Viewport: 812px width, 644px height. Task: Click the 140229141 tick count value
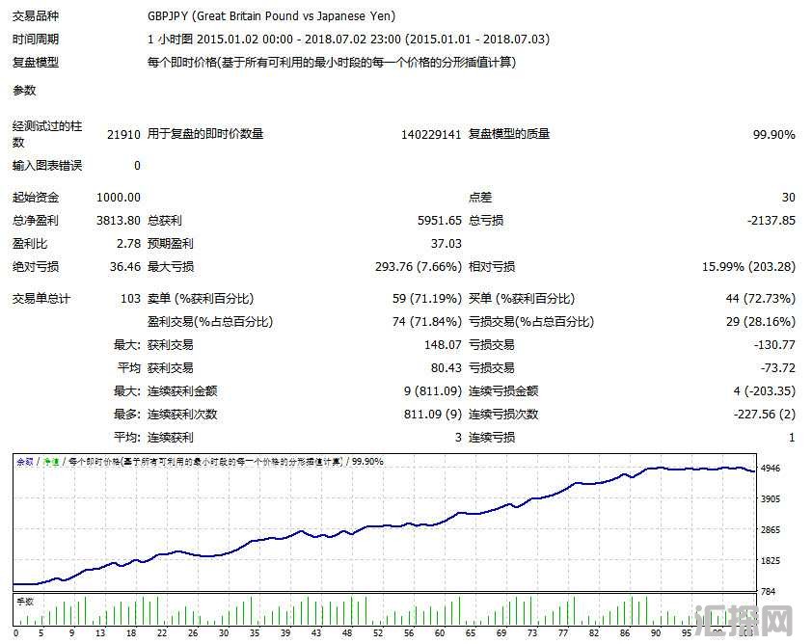431,134
